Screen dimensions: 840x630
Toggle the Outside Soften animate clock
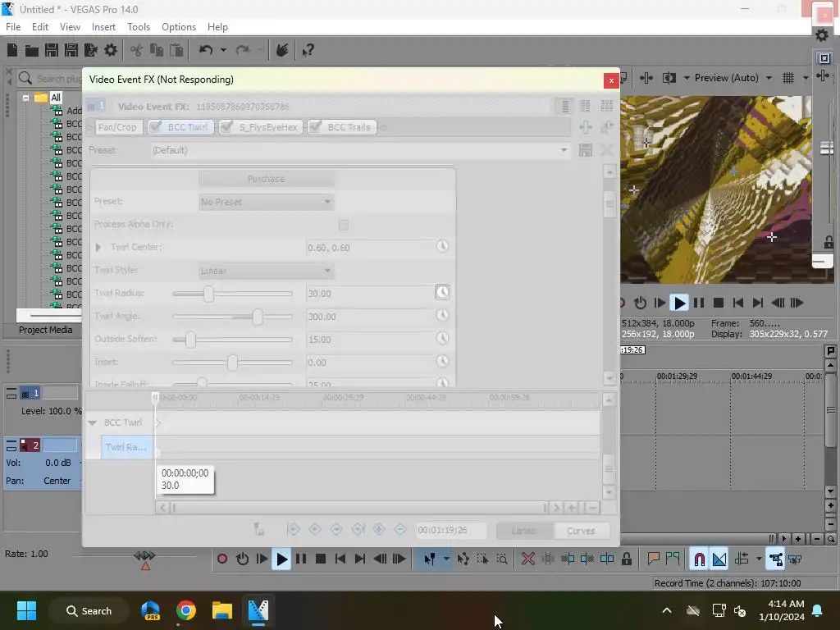click(x=442, y=339)
